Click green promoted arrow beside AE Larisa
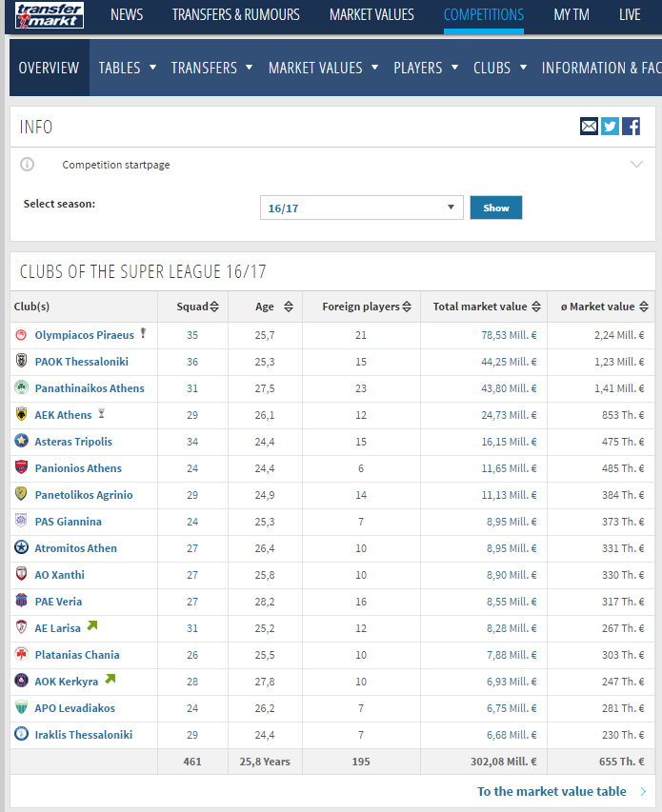The height and width of the screenshot is (812, 662). [x=92, y=625]
